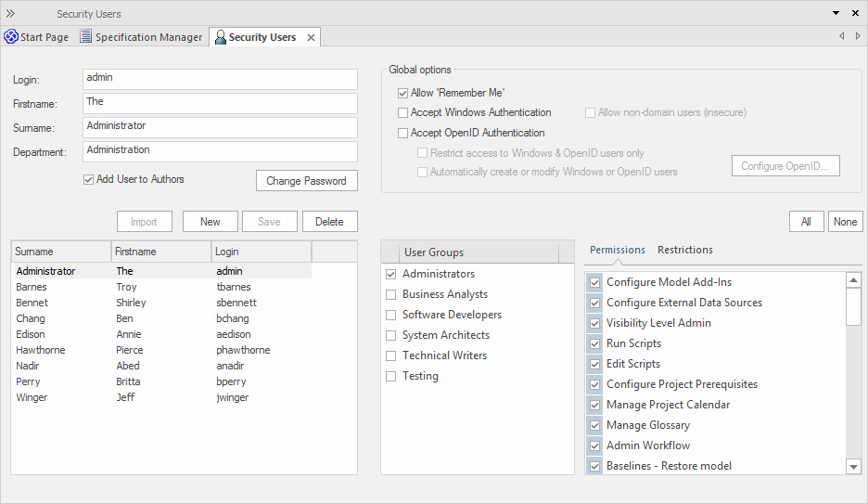The width and height of the screenshot is (868, 504).
Task: Click the Start Page tab icon
Action: click(x=11, y=37)
